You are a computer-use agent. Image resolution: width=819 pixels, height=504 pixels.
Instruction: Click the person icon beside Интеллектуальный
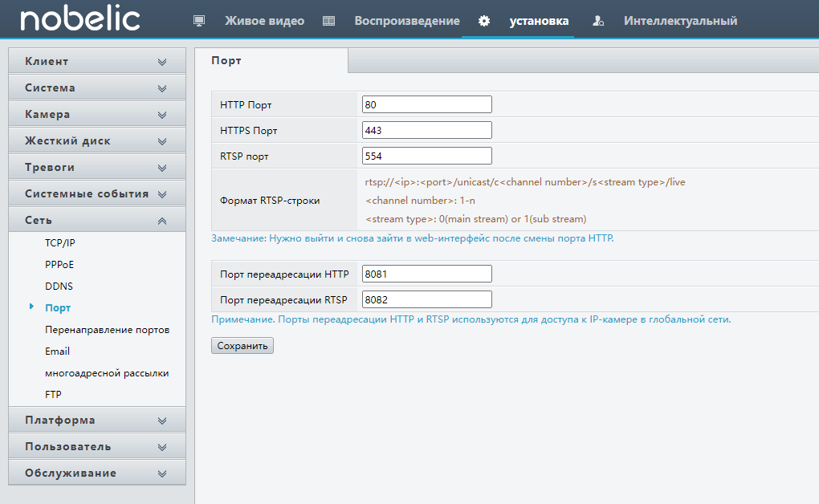tap(598, 21)
